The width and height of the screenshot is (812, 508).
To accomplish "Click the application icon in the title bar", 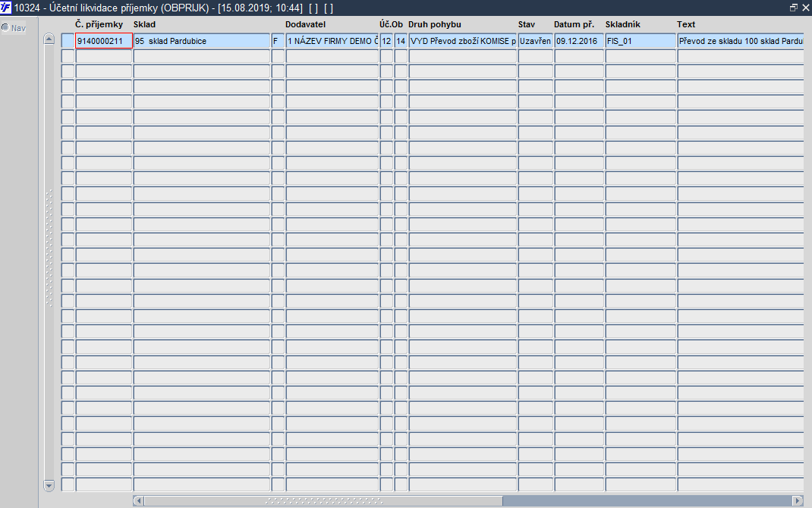I will pyautogui.click(x=6, y=8).
